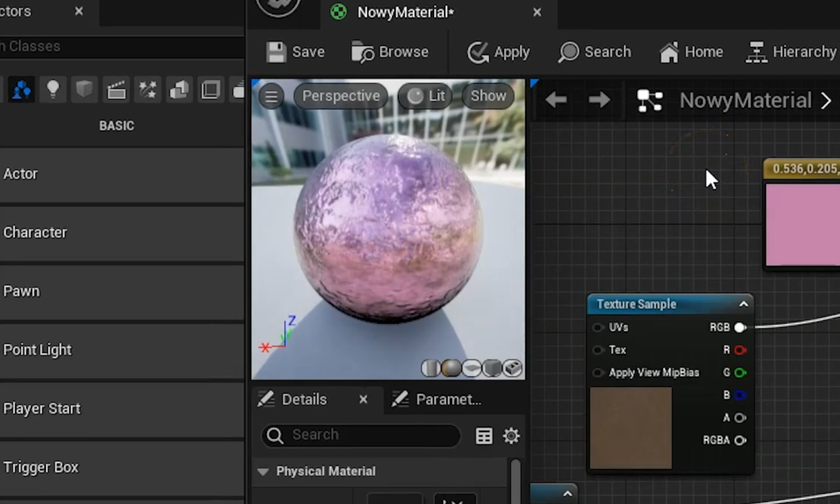
Task: Click the Save toolbar icon
Action: [276, 52]
